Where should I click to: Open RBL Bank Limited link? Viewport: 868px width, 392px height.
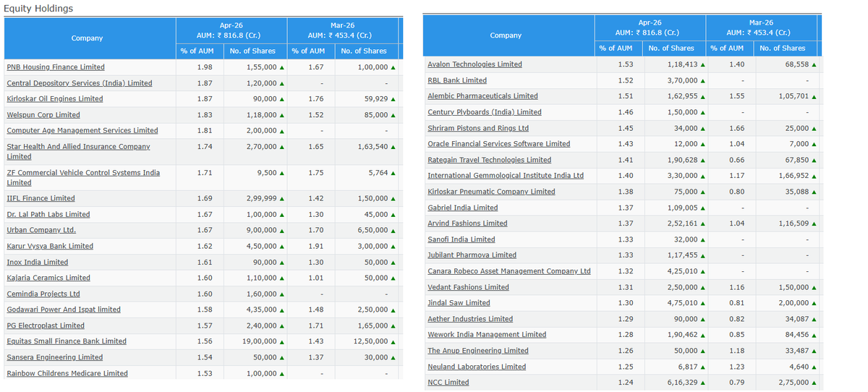pyautogui.click(x=457, y=80)
